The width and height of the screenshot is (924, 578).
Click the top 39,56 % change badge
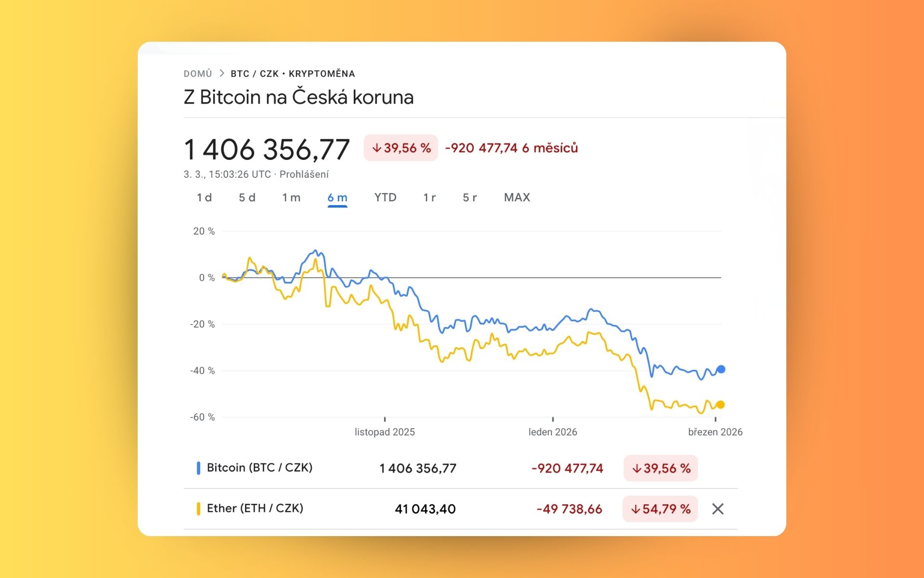coord(401,148)
